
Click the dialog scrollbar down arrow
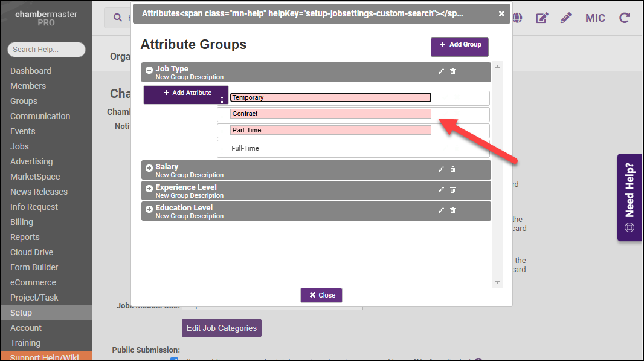[x=498, y=282]
